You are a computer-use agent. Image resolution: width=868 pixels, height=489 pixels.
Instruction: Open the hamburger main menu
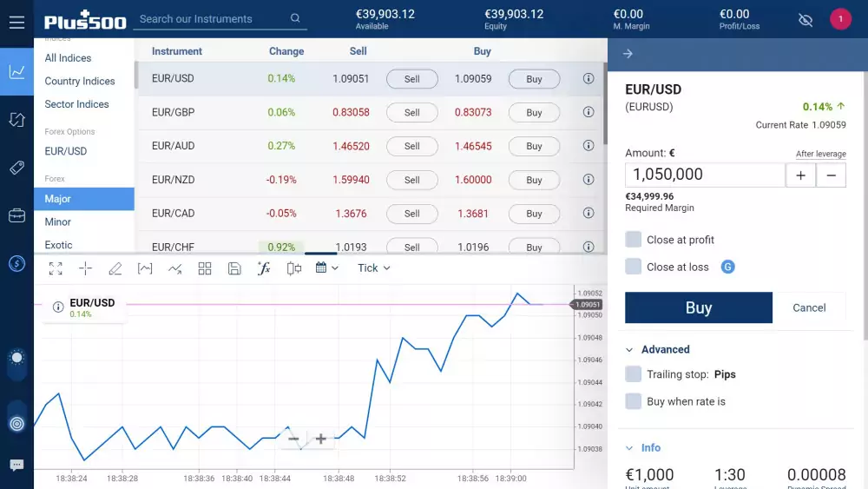coord(16,23)
